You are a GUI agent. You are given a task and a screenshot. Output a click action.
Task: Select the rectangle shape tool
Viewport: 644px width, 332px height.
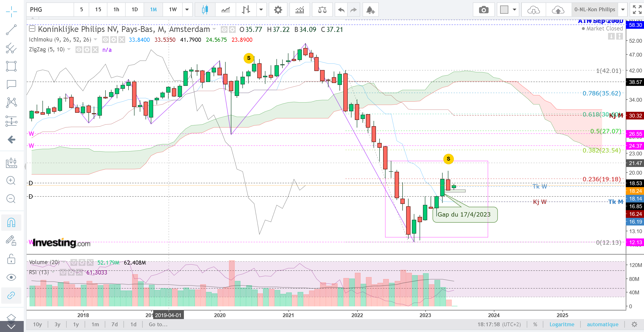click(x=11, y=66)
